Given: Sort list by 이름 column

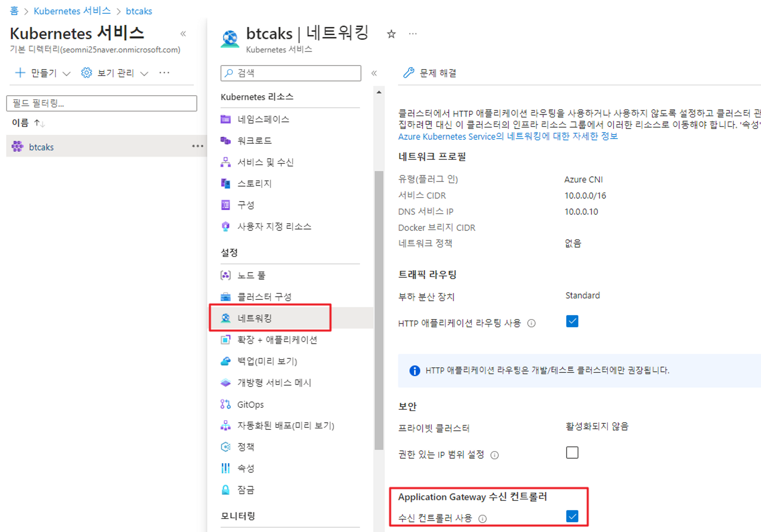Looking at the screenshot, I should 28,123.
